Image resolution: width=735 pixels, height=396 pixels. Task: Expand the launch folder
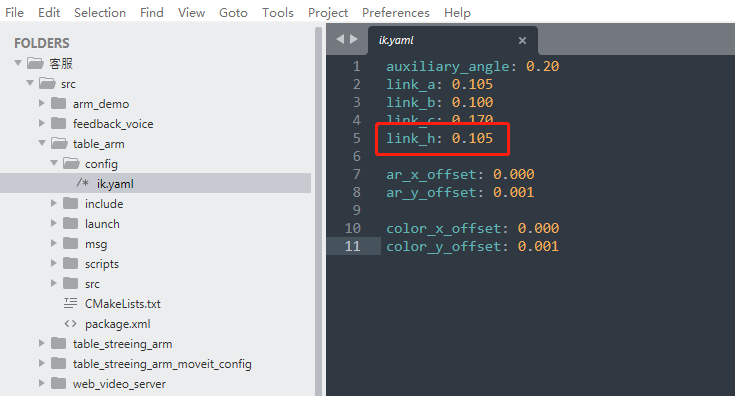pos(53,224)
